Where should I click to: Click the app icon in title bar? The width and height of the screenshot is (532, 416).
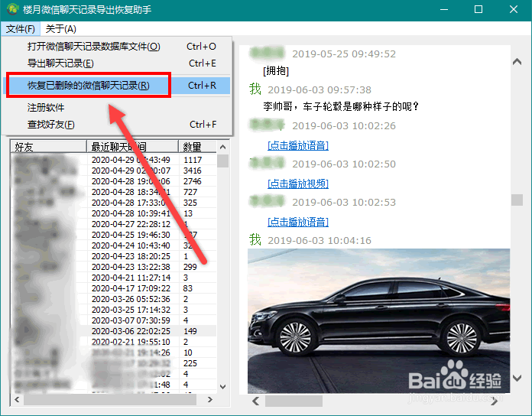(13, 9)
